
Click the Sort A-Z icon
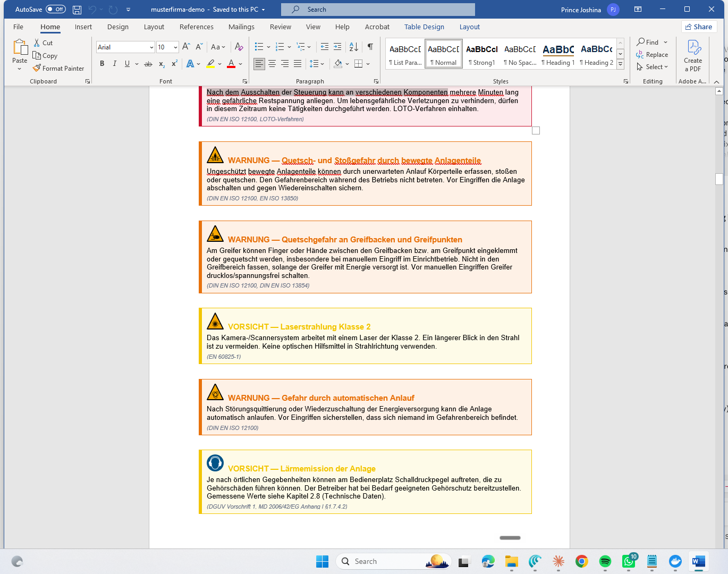tap(354, 47)
